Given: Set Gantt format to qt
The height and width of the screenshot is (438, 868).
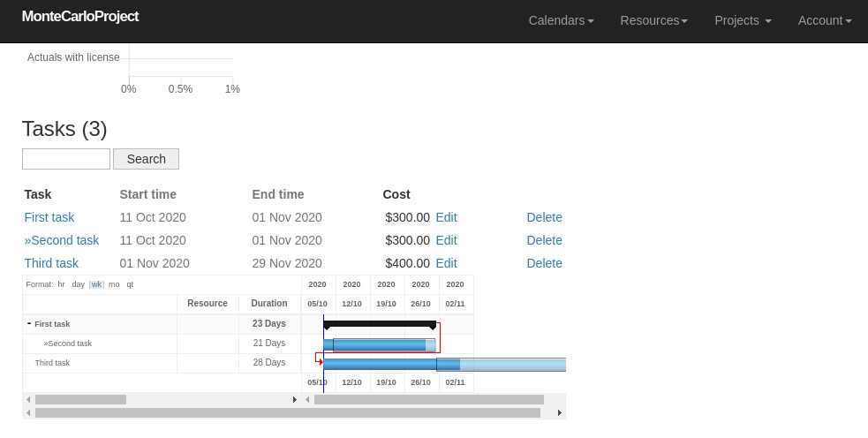Looking at the screenshot, I should click(x=130, y=284).
